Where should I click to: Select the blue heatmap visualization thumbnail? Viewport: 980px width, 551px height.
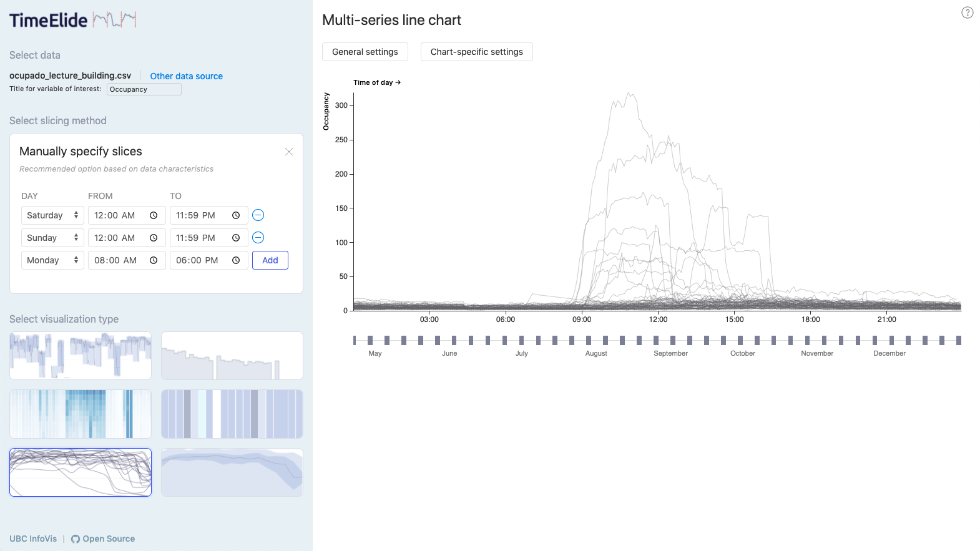(81, 414)
